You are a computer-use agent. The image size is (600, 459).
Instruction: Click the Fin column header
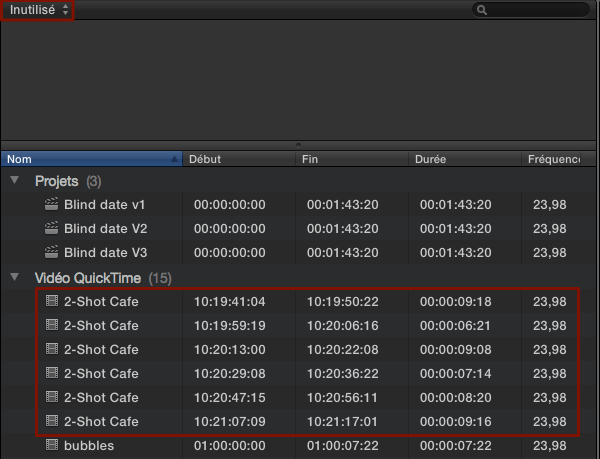click(353, 159)
